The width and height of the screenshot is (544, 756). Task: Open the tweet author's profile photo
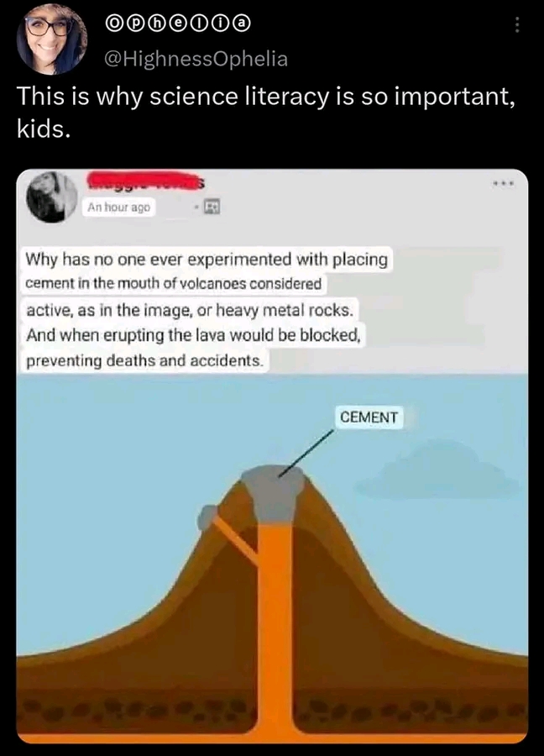pyautogui.click(x=52, y=39)
